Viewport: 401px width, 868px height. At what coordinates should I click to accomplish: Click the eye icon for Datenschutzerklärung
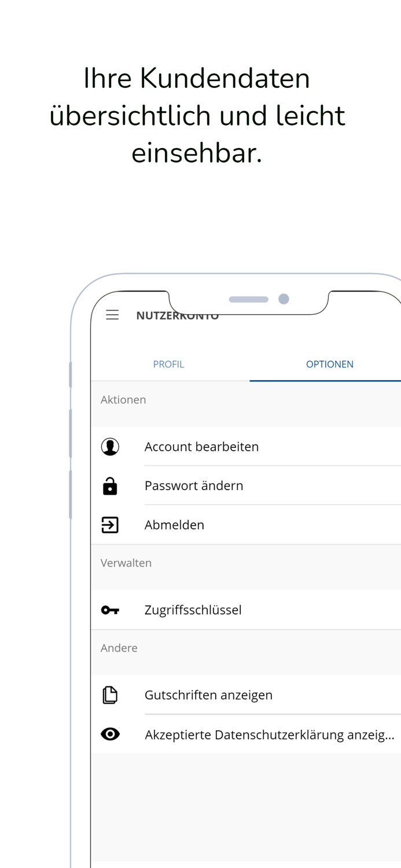[x=110, y=734]
